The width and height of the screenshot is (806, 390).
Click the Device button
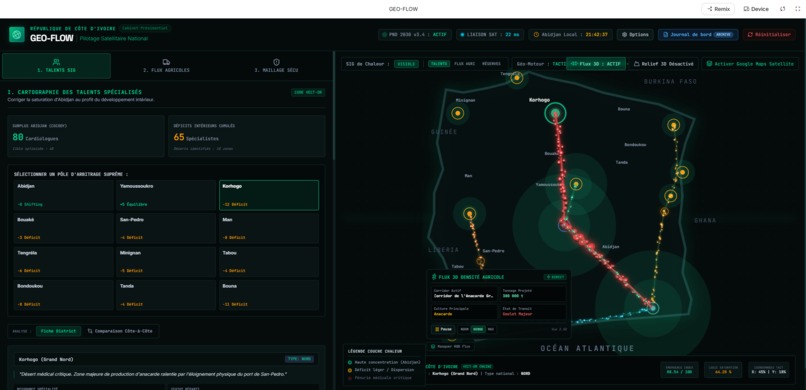pyautogui.click(x=756, y=9)
